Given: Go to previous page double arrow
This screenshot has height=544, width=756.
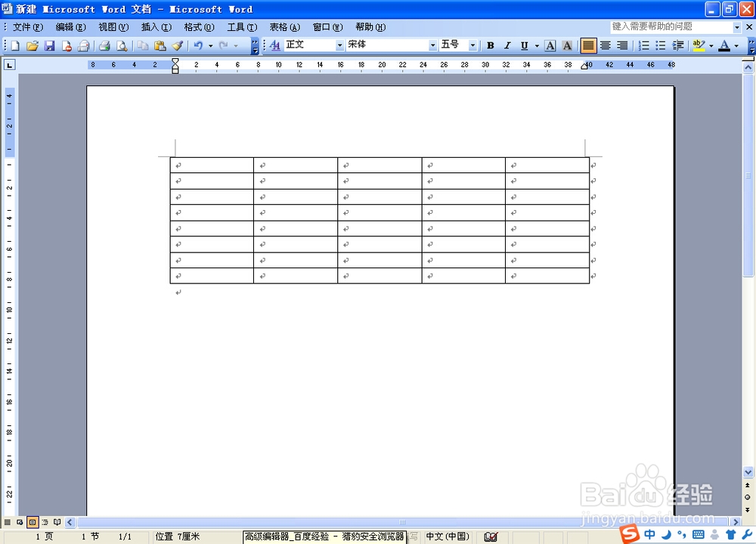Looking at the screenshot, I should point(748,485).
